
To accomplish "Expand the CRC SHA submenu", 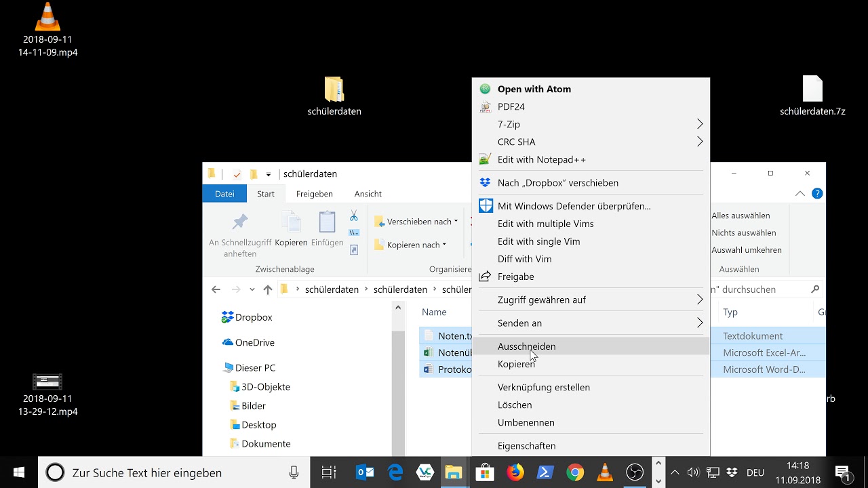I will (x=591, y=142).
